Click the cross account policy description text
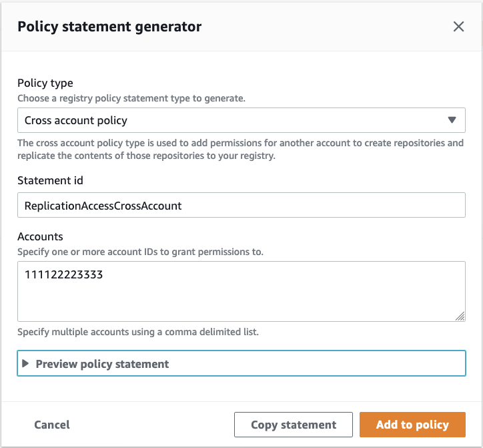 pos(240,150)
